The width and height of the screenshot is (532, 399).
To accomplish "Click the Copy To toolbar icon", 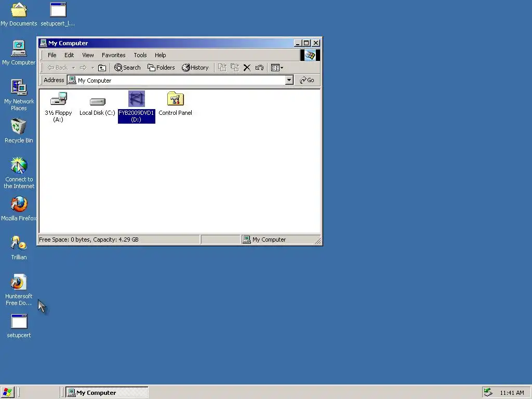I will (235, 68).
